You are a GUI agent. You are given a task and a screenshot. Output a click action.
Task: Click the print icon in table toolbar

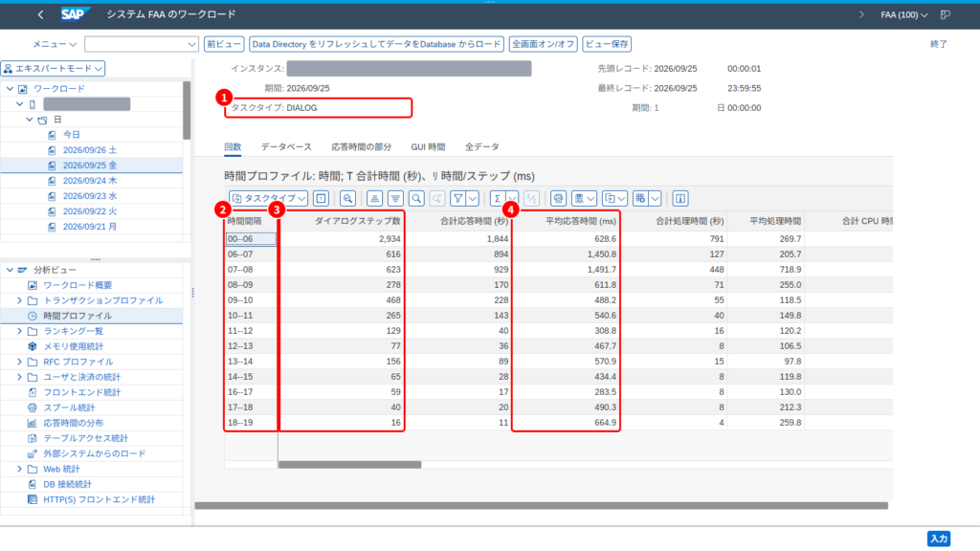pos(558,199)
